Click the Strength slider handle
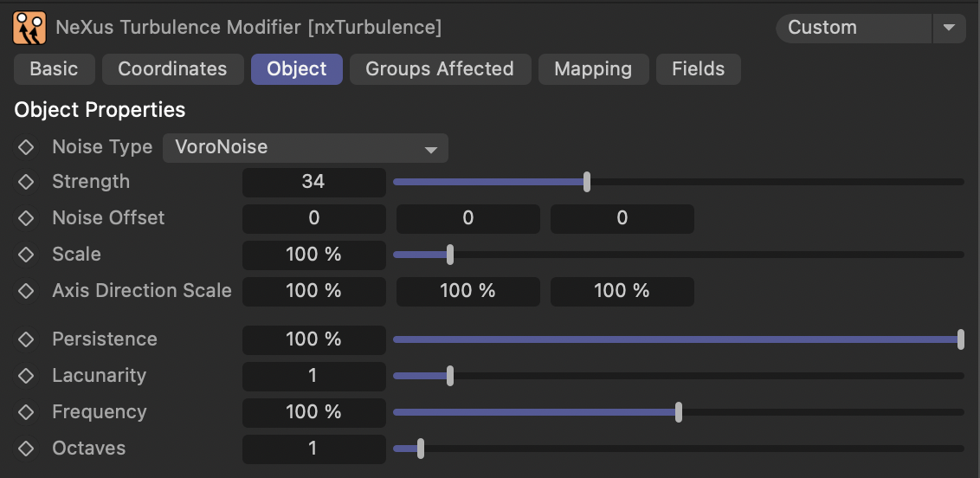The image size is (980, 478). 587,183
